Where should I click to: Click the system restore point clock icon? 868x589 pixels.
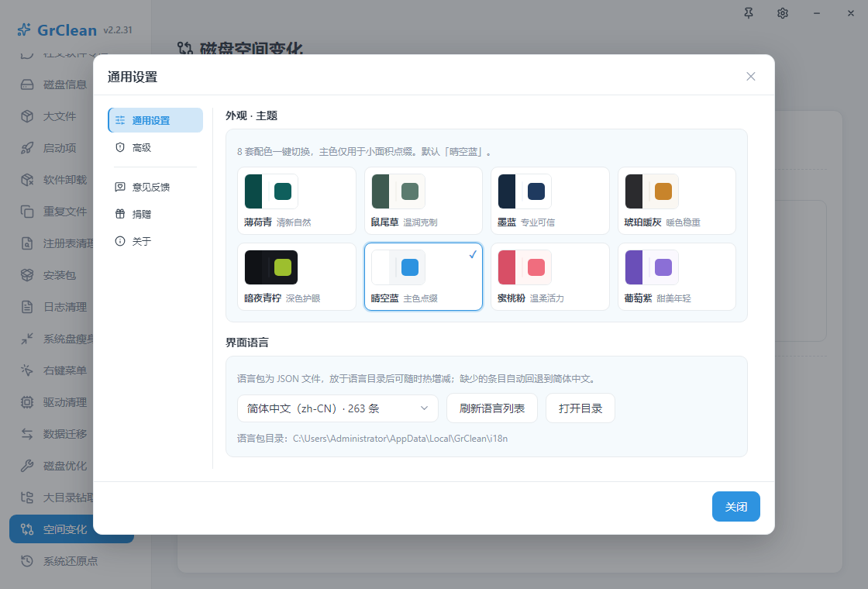tap(27, 561)
